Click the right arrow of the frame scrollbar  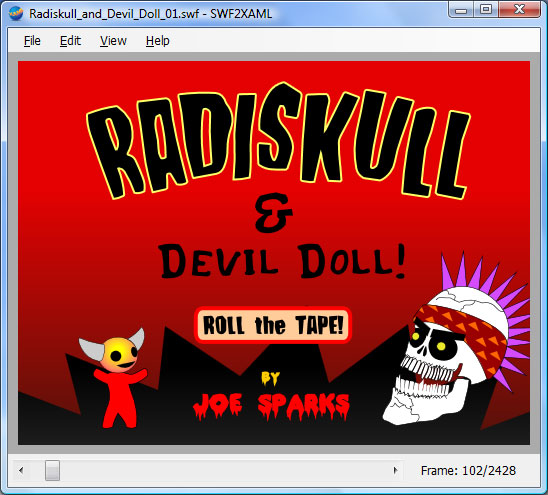tap(396, 470)
